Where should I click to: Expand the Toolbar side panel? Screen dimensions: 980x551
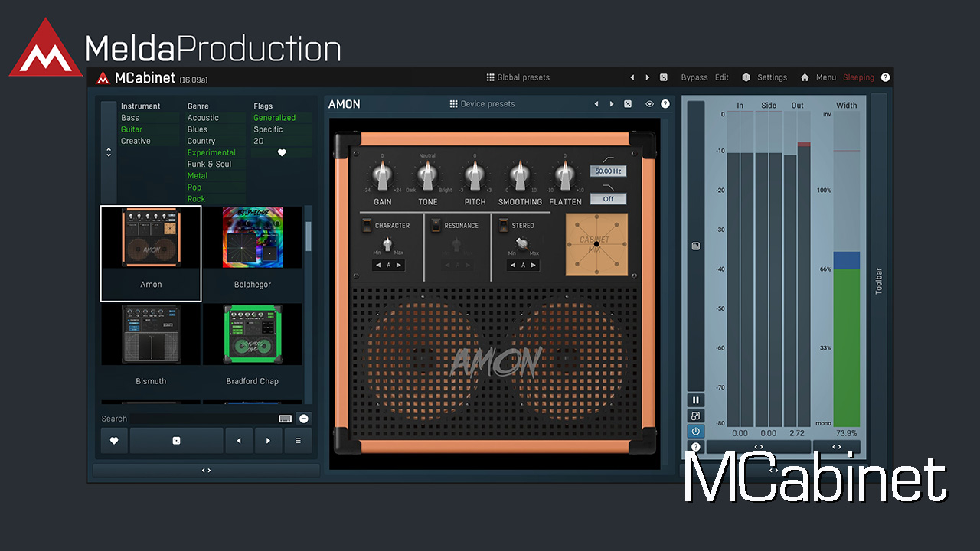point(878,282)
